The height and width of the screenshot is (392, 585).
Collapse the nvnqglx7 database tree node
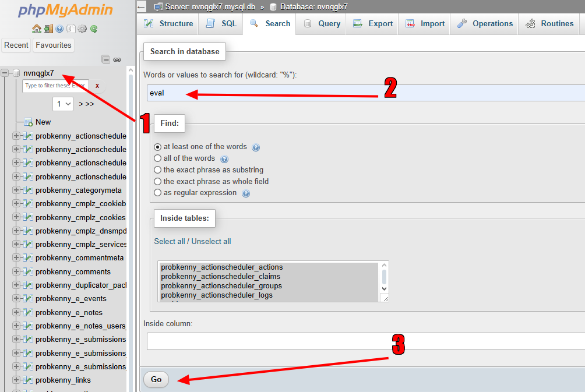(5, 73)
